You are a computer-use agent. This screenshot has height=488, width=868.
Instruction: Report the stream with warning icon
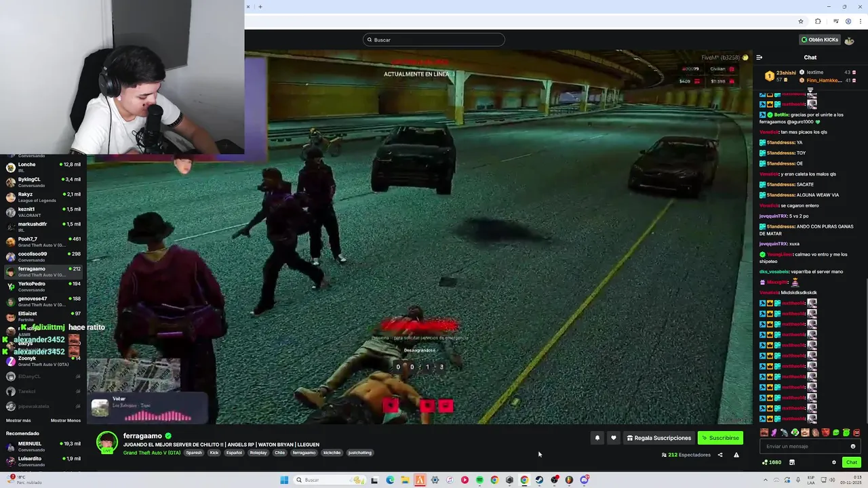736,455
